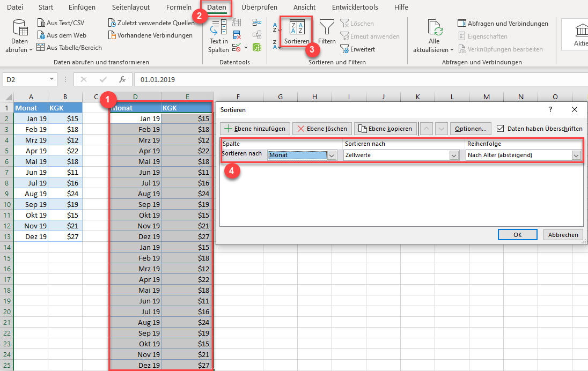The height and width of the screenshot is (371, 588).
Task: Open the Datenüberprüfung validation icon
Action: click(236, 48)
